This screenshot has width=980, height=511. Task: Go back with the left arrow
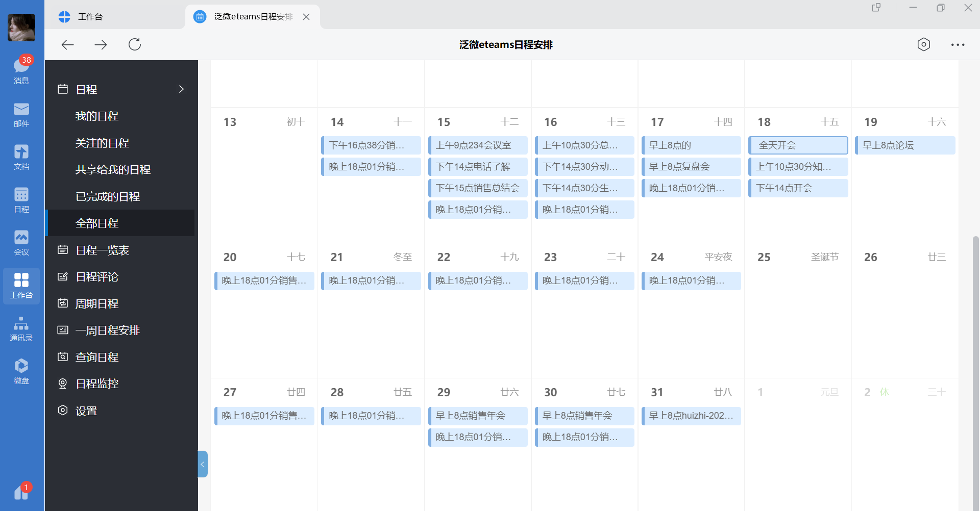(68, 45)
